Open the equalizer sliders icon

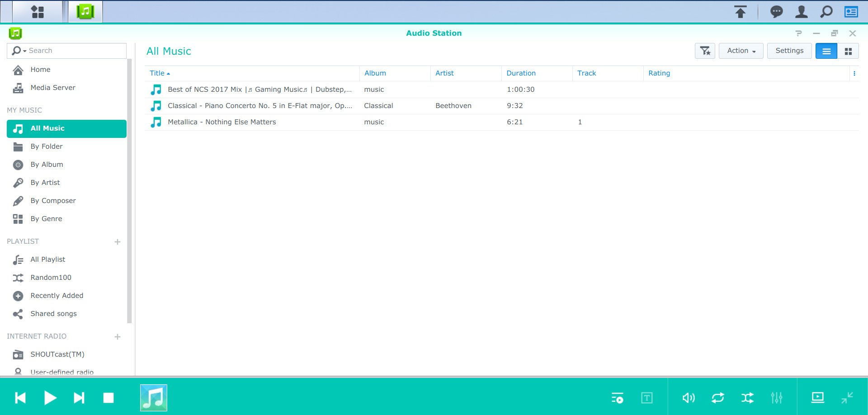click(x=777, y=398)
